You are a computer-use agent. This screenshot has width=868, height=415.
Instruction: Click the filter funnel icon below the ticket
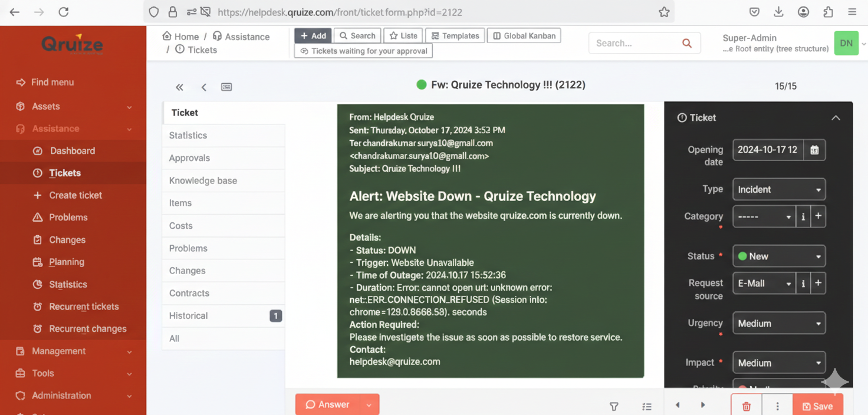pyautogui.click(x=614, y=406)
